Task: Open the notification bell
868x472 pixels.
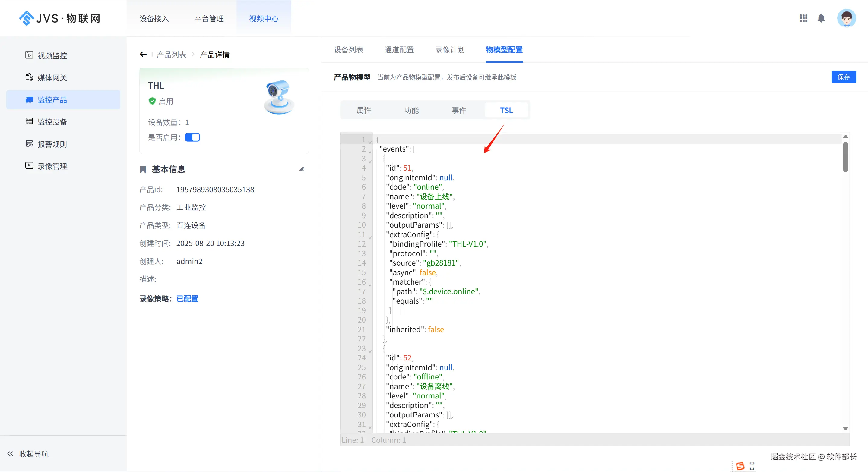Action: click(x=821, y=18)
